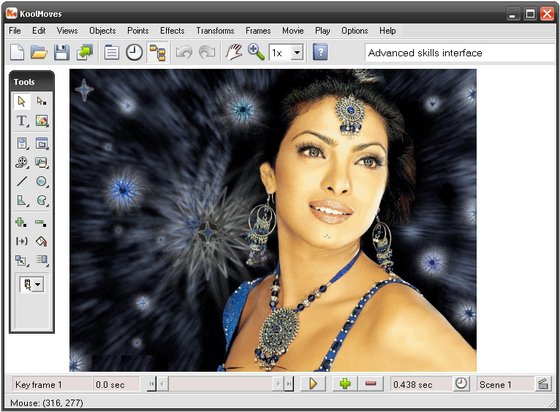Open the Views menu
Screen dimensions: 560x412
click(x=67, y=31)
